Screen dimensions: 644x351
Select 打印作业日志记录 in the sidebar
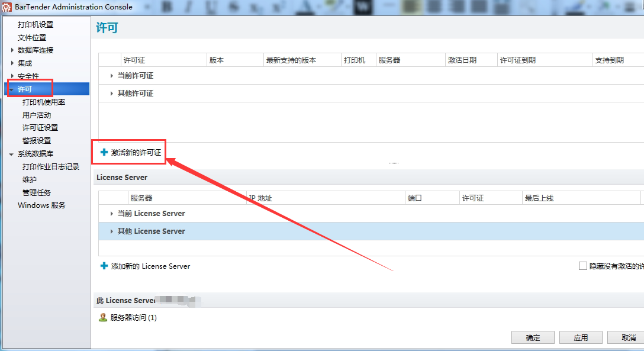[x=51, y=167]
